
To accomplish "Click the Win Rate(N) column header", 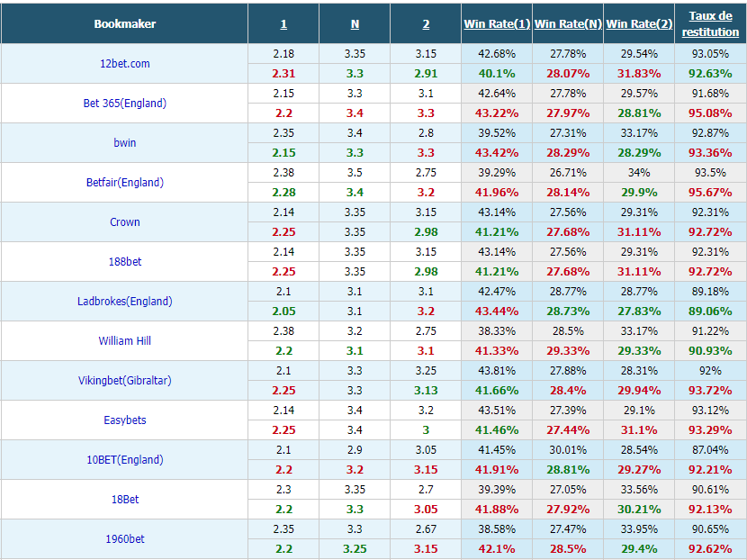I will [568, 23].
